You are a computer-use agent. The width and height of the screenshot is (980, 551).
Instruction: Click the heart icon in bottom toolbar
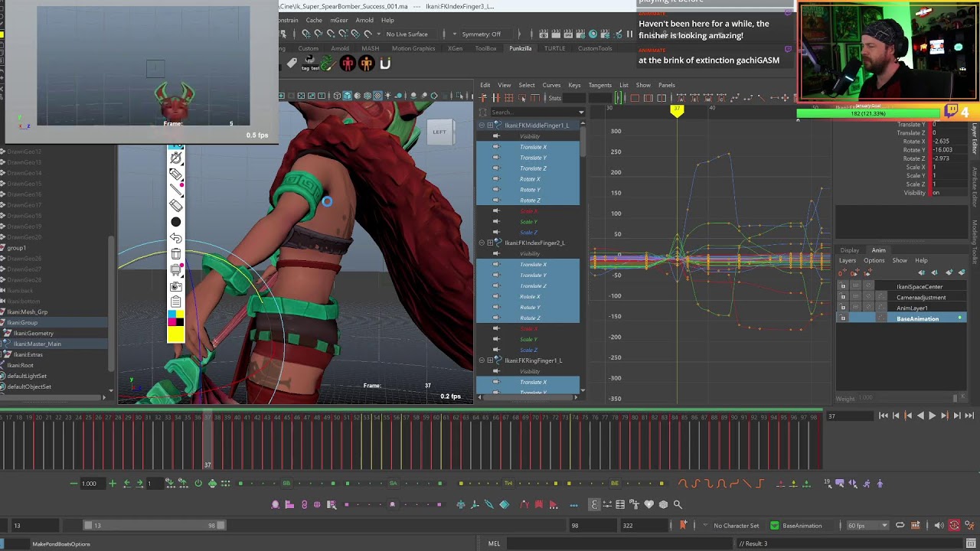pos(649,504)
